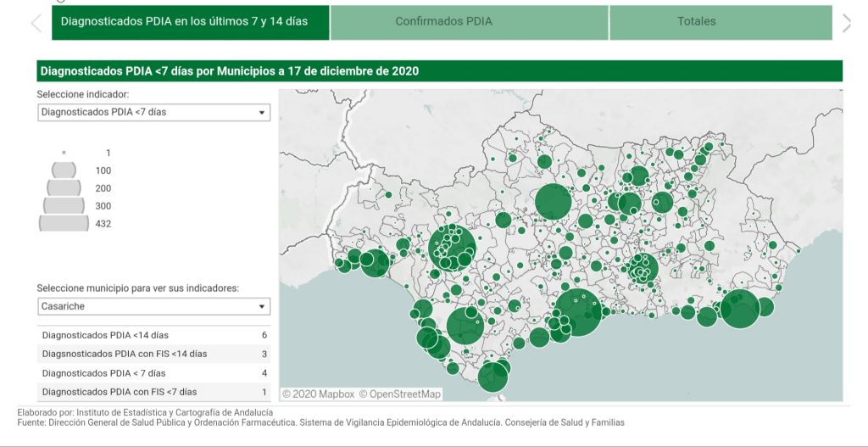Click the left arrow to previous tab set
The width and height of the screenshot is (868, 447).
tap(36, 23)
